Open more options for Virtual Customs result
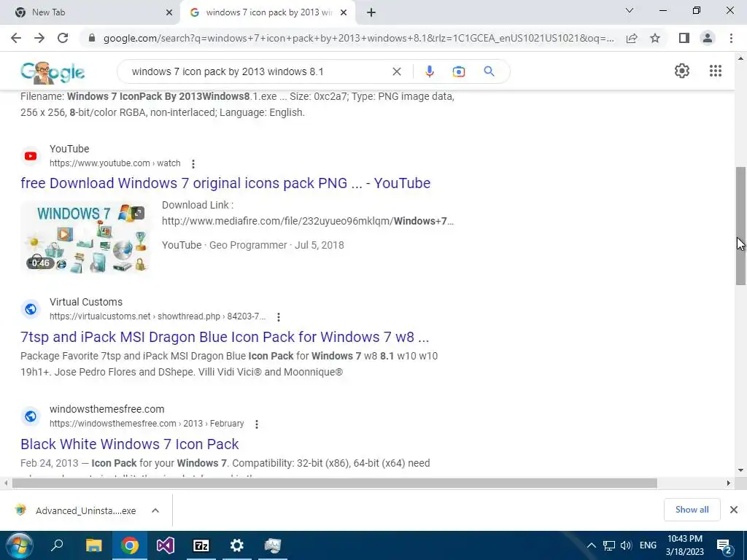This screenshot has width=747, height=560. [x=278, y=316]
